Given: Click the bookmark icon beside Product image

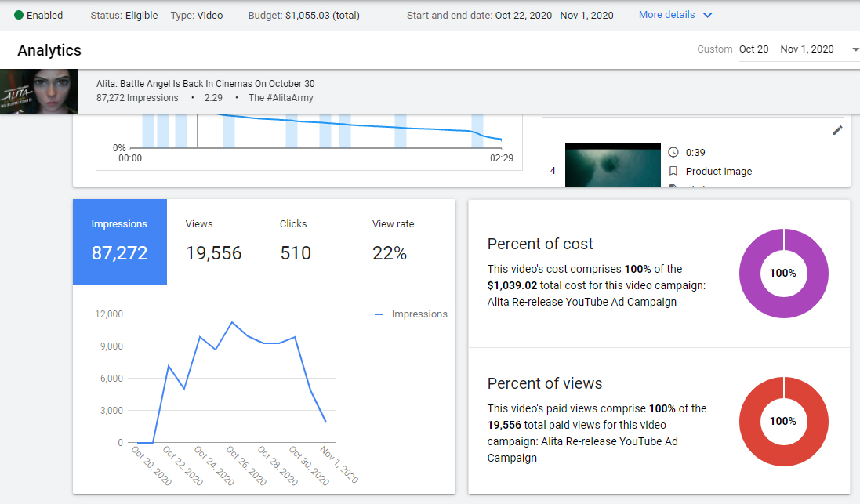Looking at the screenshot, I should pos(673,171).
